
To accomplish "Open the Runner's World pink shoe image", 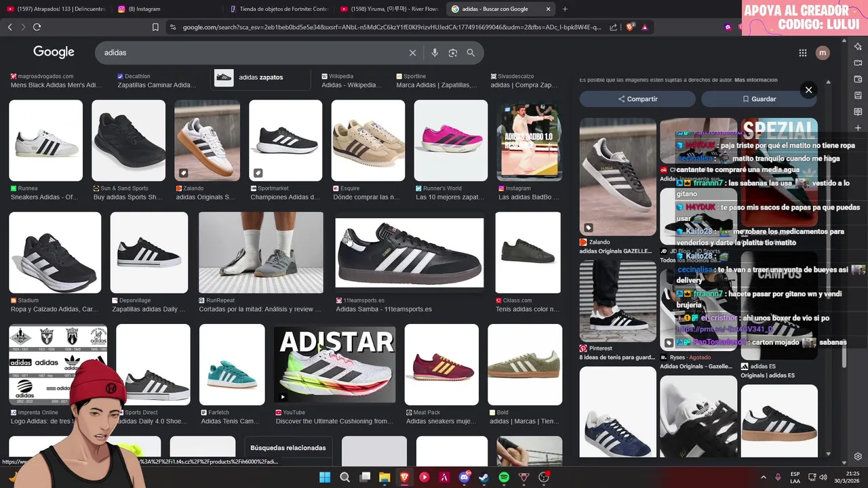I will [x=451, y=140].
